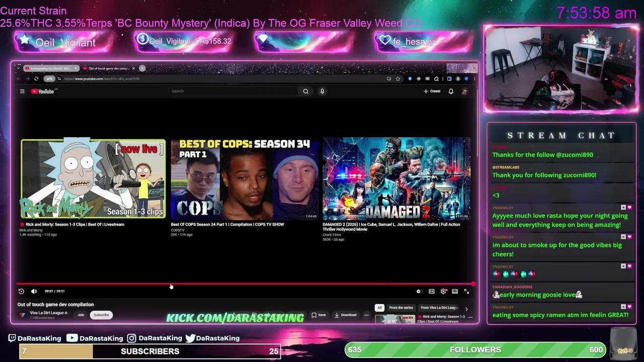Open options menu for sidebar Rick and Morty video
The width and height of the screenshot is (644, 362).
(x=470, y=317)
